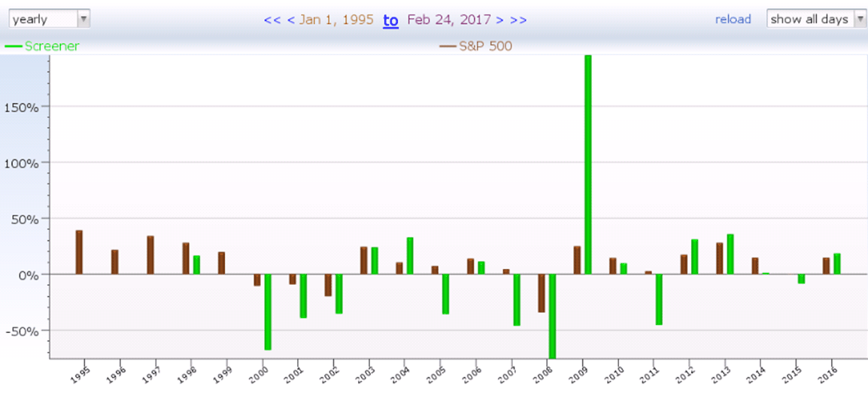The image size is (868, 409).
Task: Click the underlined 'to' date range link
Action: point(391,20)
